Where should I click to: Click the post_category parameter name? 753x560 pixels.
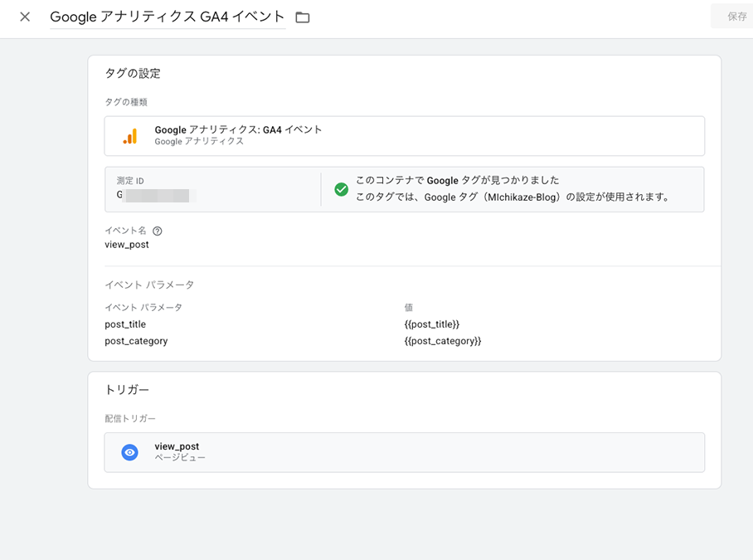[136, 341]
